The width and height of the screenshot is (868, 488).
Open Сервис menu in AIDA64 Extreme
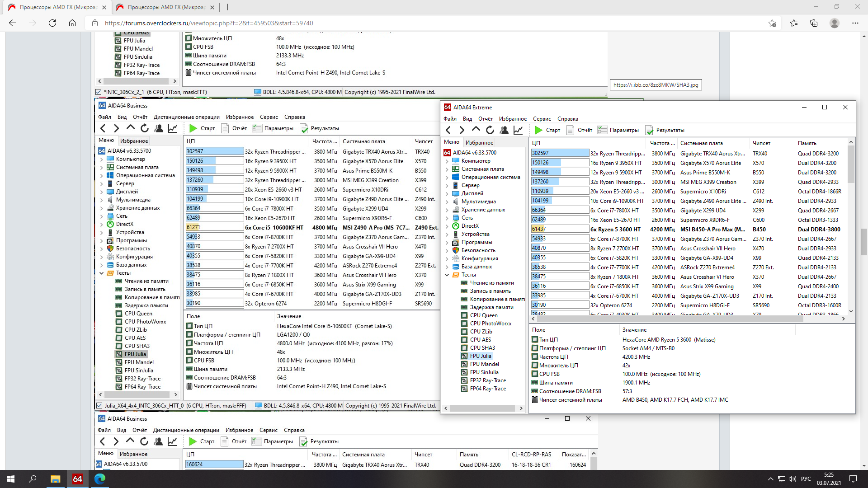pyautogui.click(x=542, y=119)
